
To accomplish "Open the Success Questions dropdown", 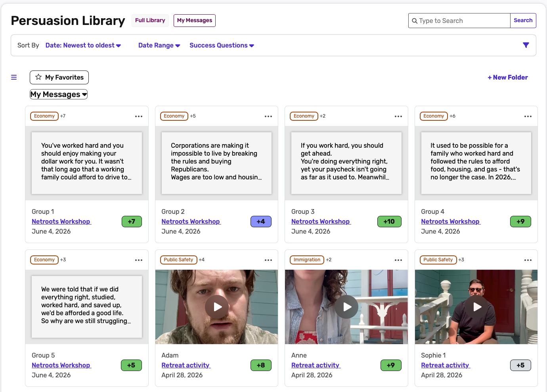I will coord(222,46).
